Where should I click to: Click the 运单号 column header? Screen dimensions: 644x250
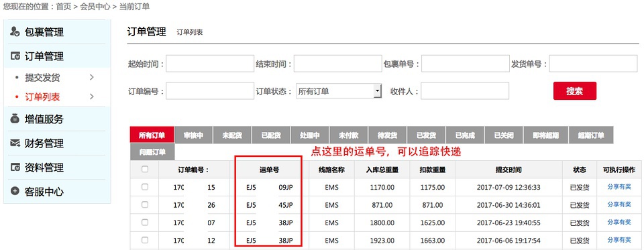pyautogui.click(x=269, y=170)
